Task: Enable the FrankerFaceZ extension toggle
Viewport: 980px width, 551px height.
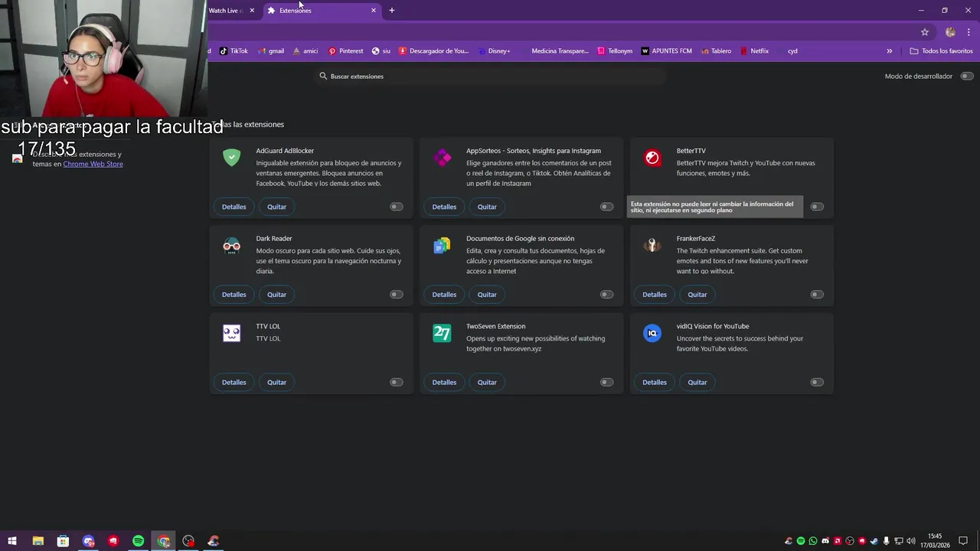Action: click(817, 295)
